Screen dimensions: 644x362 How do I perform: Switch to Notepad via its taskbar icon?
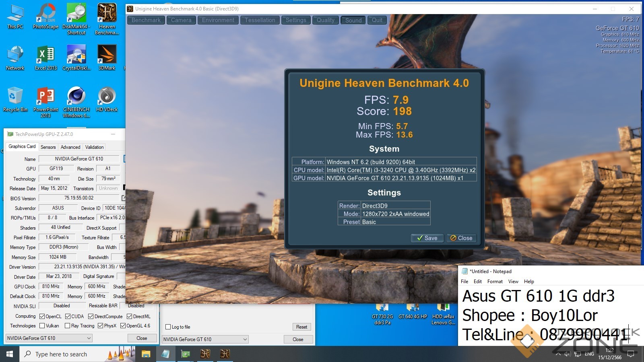pos(165,354)
